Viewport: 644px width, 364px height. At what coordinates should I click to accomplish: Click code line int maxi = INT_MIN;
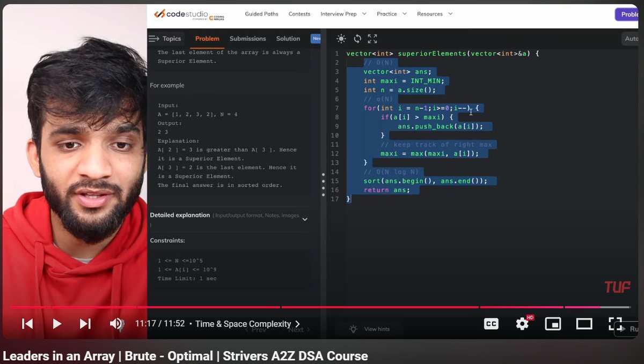point(404,80)
